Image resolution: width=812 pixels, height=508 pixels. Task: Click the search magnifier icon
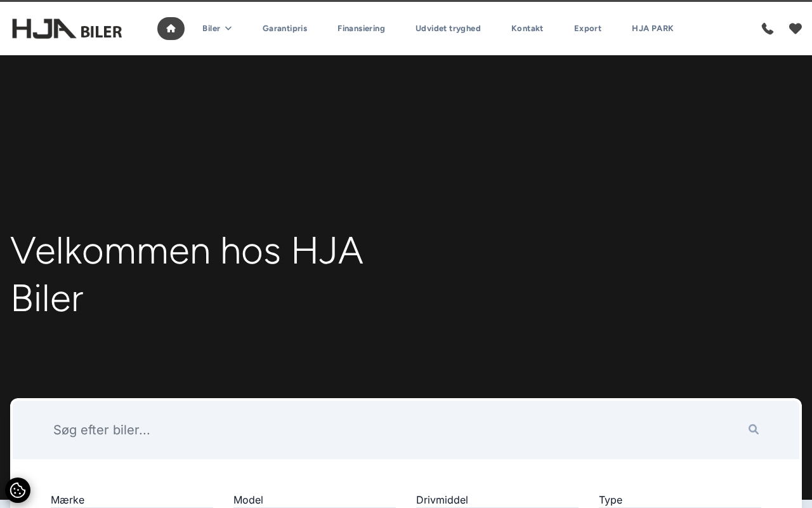754,429
